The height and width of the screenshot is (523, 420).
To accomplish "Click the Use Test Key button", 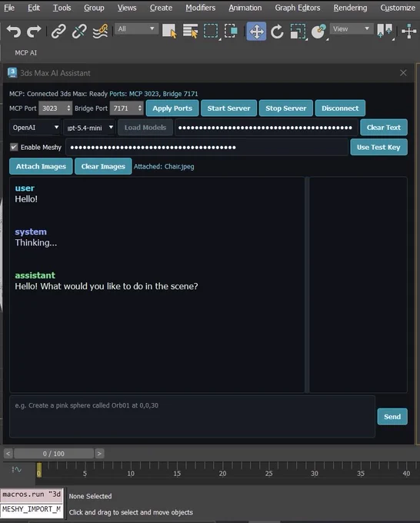I will pos(378,147).
